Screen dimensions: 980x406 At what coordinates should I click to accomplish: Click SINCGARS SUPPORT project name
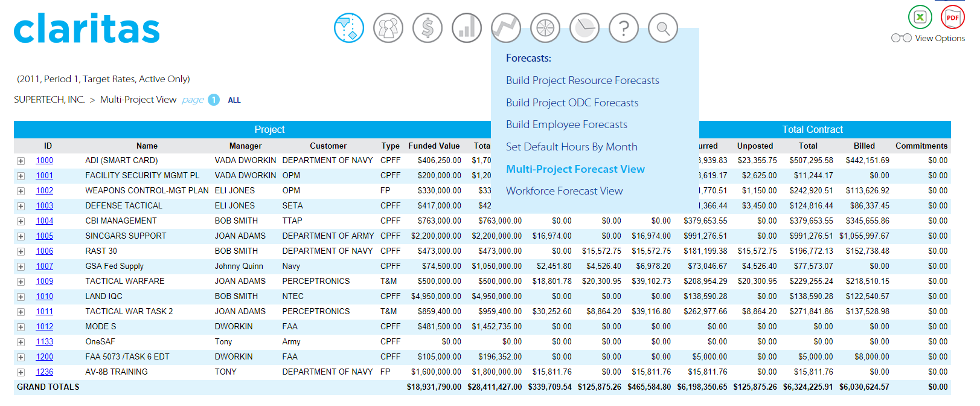coord(126,236)
